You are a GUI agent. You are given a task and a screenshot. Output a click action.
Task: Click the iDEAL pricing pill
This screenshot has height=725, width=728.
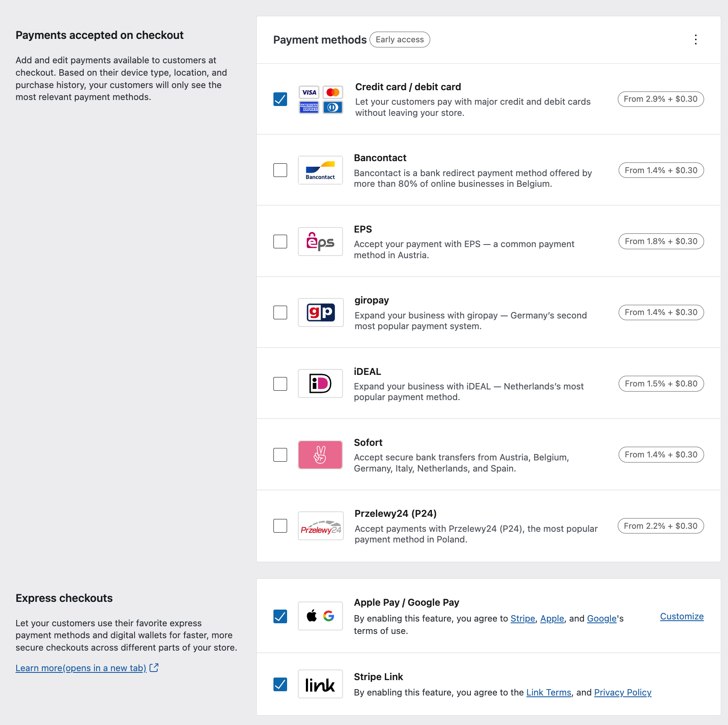pos(660,383)
